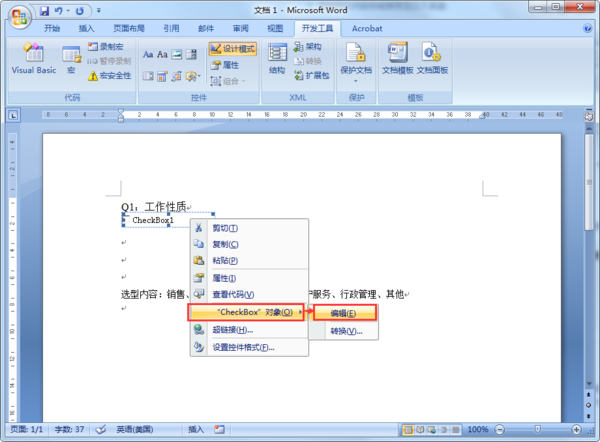Viewport: 600px width, 442px height.
Task: Choose 剪切(T) from context menu
Action: tap(249, 228)
